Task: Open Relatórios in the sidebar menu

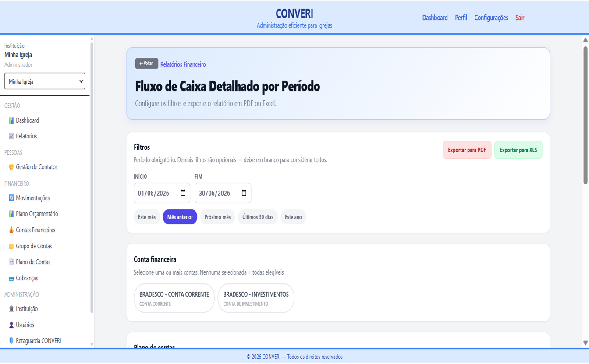Action: pos(26,136)
